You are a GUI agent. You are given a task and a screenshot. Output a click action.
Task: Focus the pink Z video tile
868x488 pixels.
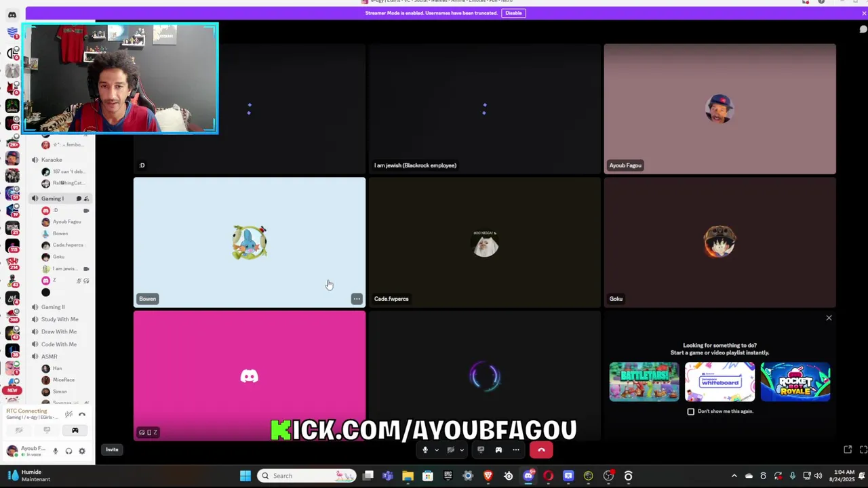(x=250, y=376)
